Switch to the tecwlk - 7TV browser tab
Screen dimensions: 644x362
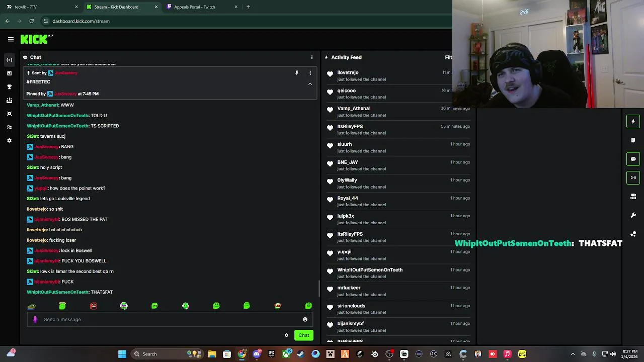point(41,7)
